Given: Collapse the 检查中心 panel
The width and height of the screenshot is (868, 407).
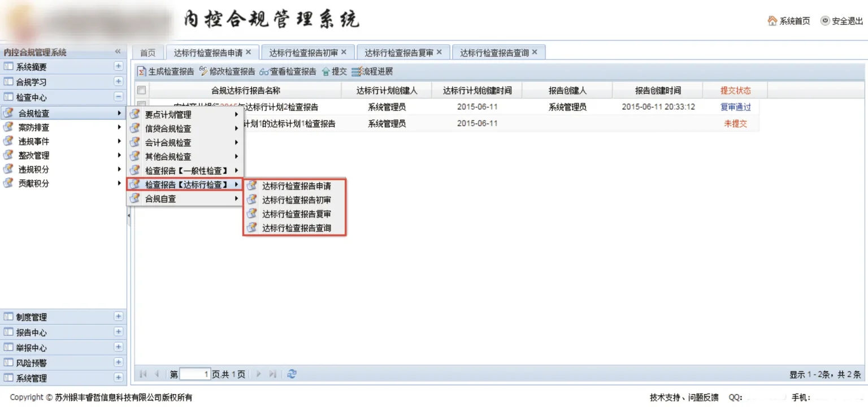Looking at the screenshot, I should point(118,97).
